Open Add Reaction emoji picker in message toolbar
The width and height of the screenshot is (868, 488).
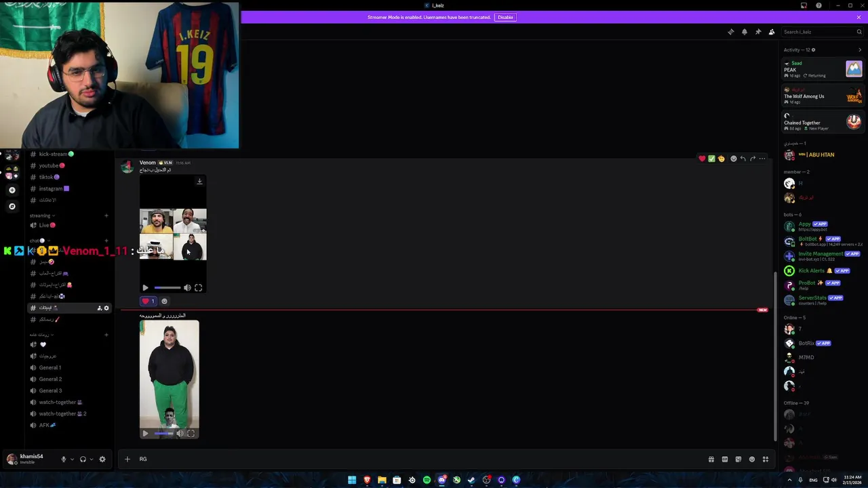click(733, 159)
